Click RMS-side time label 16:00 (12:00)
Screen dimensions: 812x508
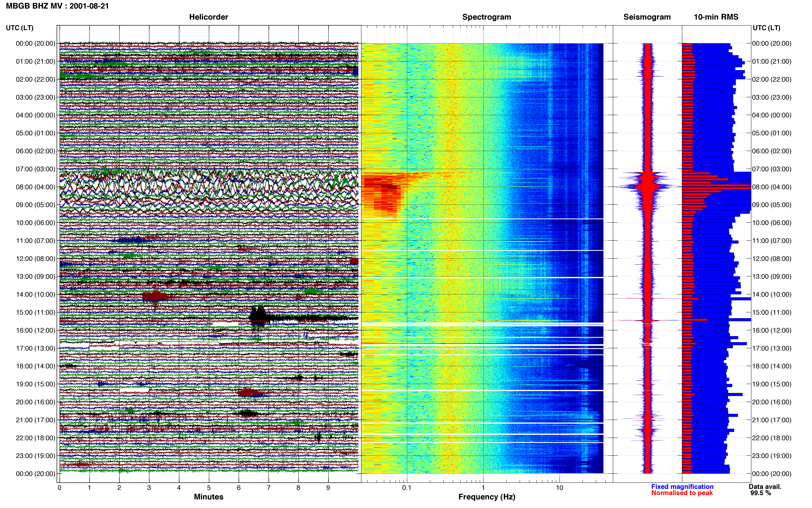pos(772,330)
